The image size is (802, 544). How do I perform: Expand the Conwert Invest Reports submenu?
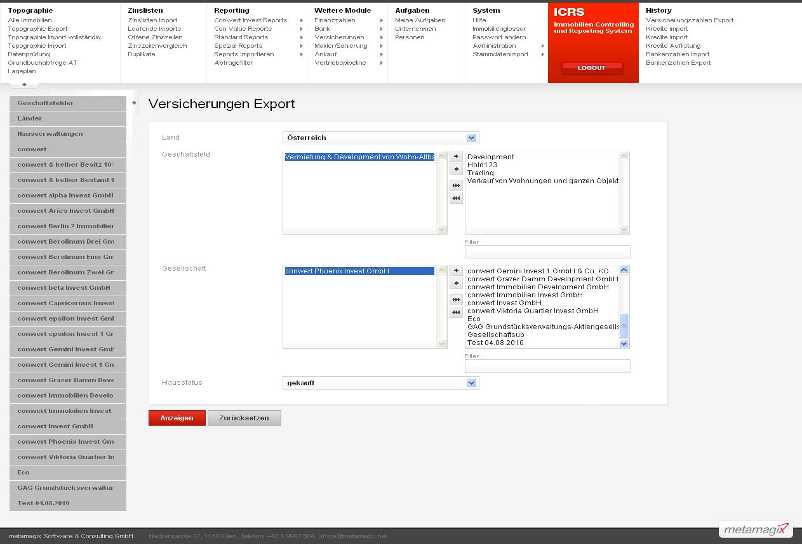point(301,20)
